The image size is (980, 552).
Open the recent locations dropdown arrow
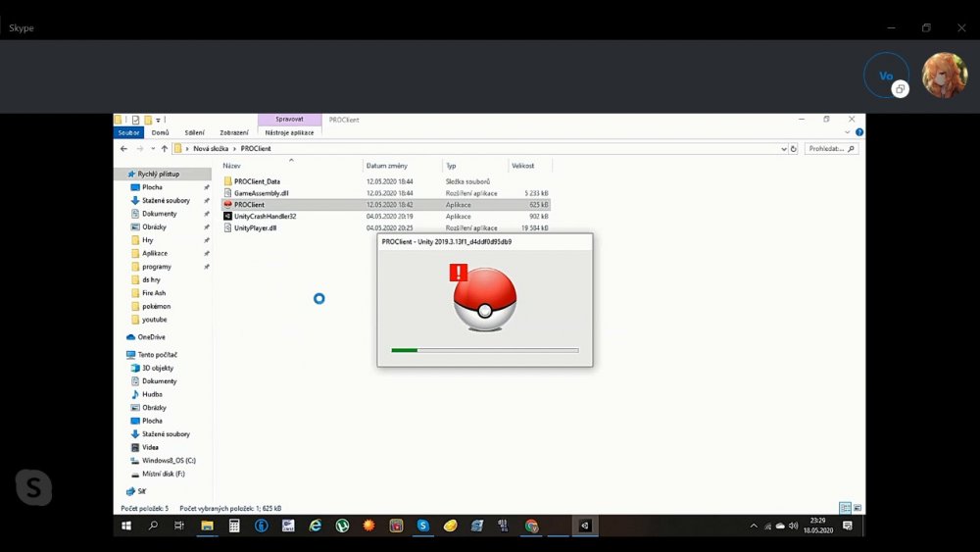pyautogui.click(x=152, y=149)
